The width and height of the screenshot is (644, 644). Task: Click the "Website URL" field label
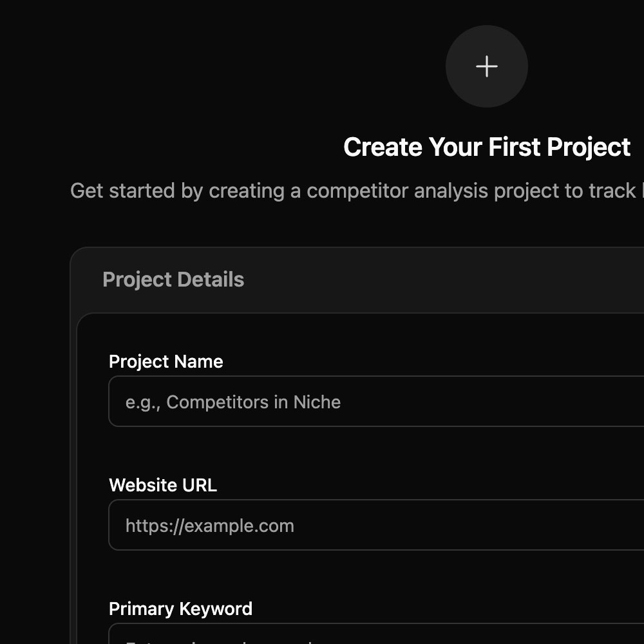pyautogui.click(x=162, y=485)
